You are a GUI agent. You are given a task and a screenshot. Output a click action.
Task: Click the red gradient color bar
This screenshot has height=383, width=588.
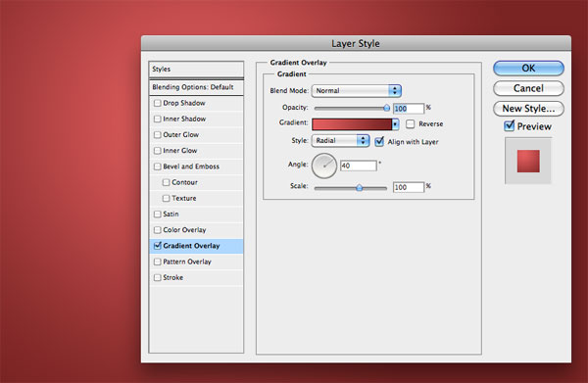click(352, 124)
